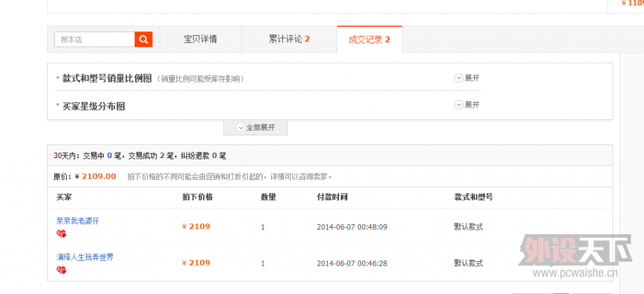Click the 拍下价格 column header
The image size is (644, 294).
point(197,197)
